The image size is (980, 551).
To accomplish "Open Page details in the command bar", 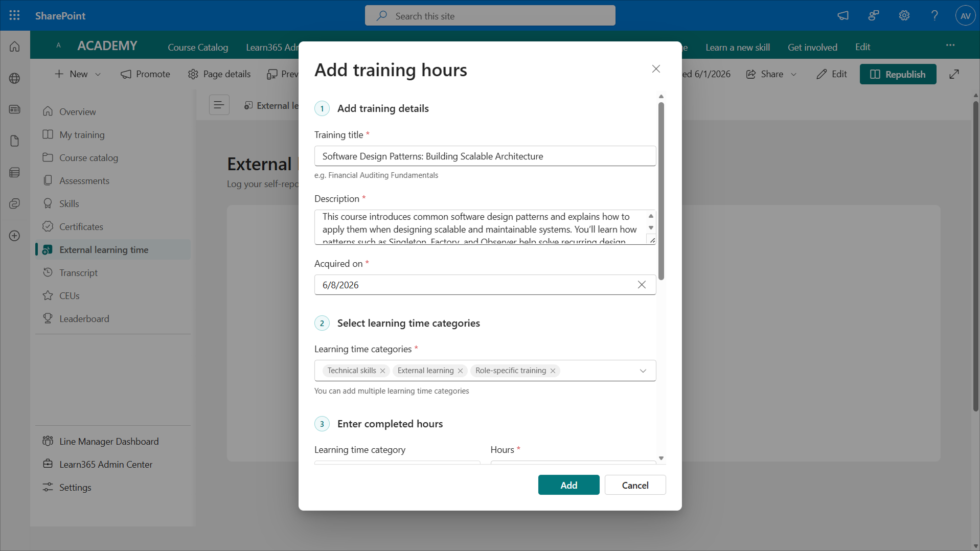I will [x=219, y=74].
